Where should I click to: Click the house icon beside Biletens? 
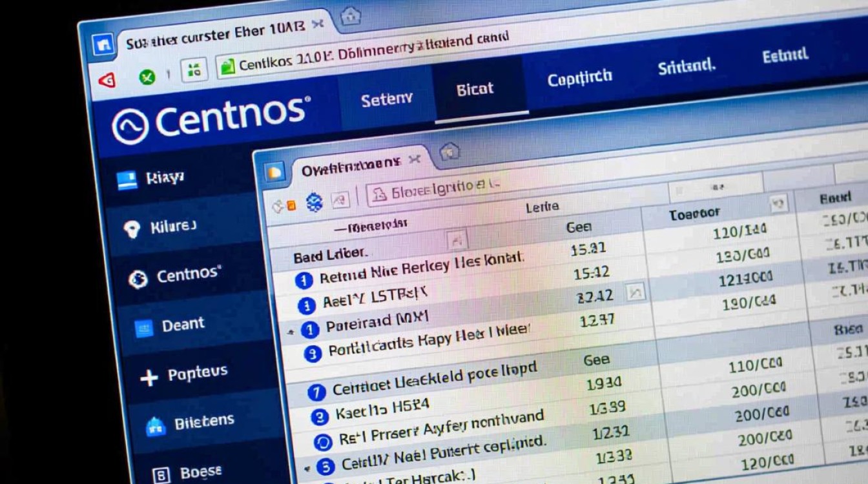[155, 426]
